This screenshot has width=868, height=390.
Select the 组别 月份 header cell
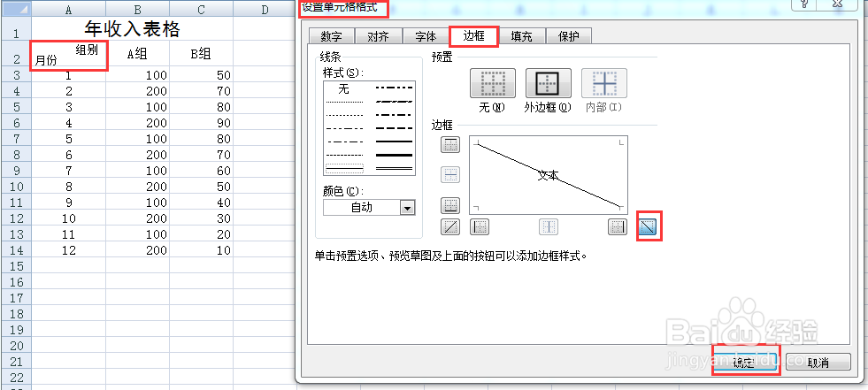coord(69,54)
